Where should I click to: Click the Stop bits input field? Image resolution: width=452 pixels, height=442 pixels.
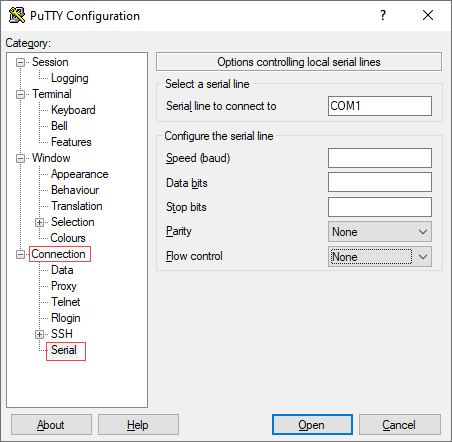[380, 207]
